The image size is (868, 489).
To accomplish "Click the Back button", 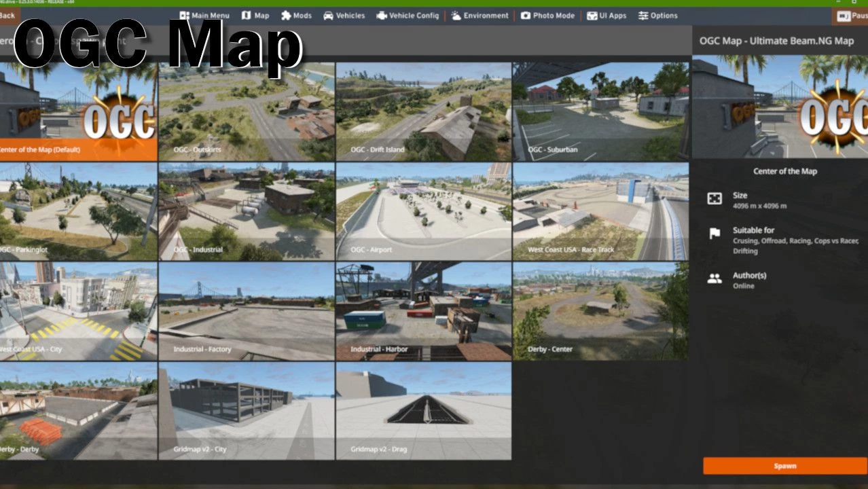I will click(x=8, y=16).
